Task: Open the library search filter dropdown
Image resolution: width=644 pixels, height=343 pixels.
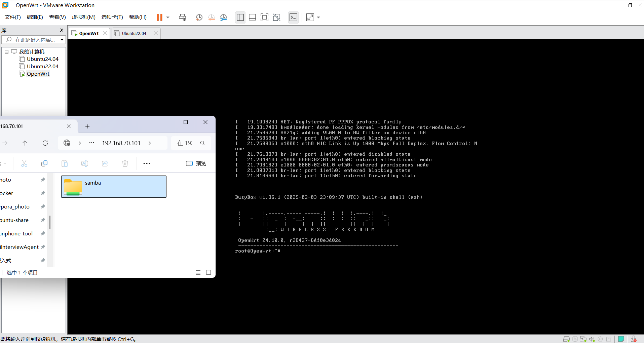Action: (62, 40)
